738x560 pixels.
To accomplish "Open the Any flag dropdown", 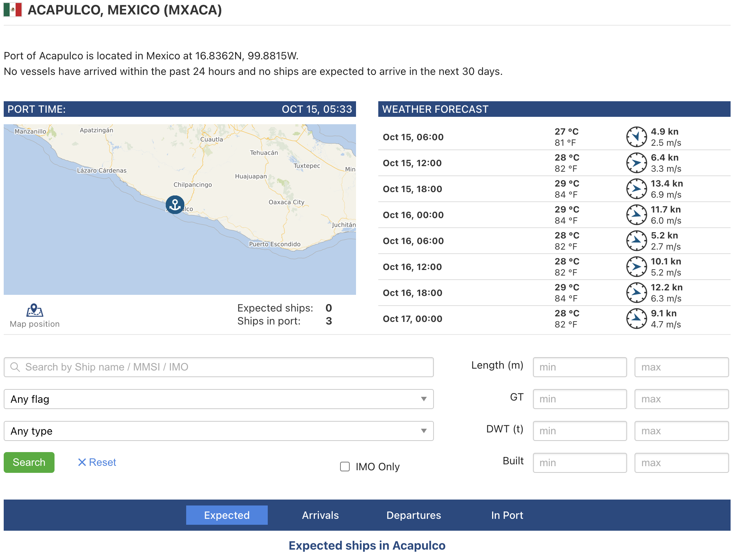I will pos(218,399).
